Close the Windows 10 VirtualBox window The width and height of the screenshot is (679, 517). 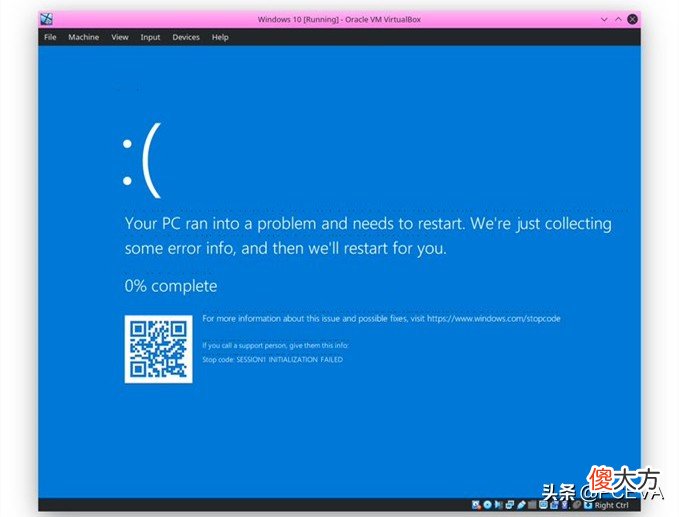[633, 19]
